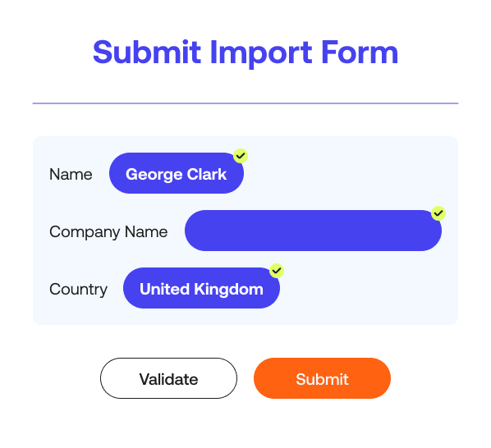Viewport: 491px width, 448px height.
Task: Select the George Clark name pill
Action: 177,173
